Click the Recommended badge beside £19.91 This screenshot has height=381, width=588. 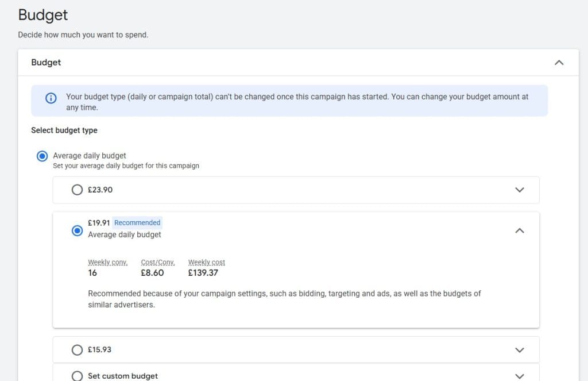click(x=137, y=222)
